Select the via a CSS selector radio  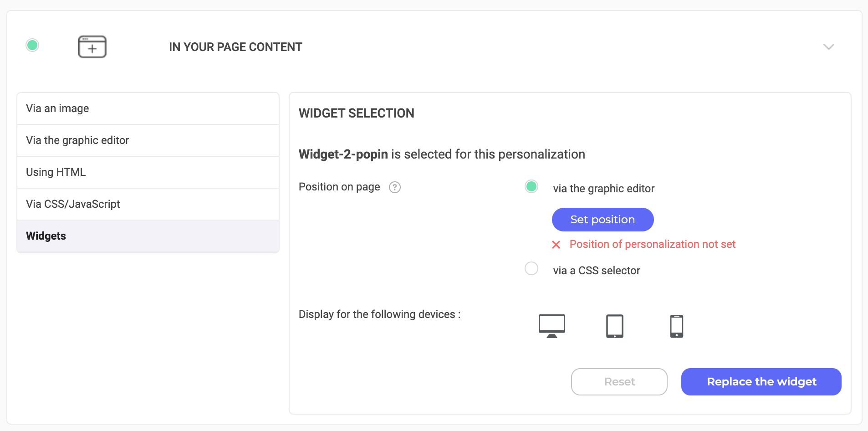[x=531, y=268]
